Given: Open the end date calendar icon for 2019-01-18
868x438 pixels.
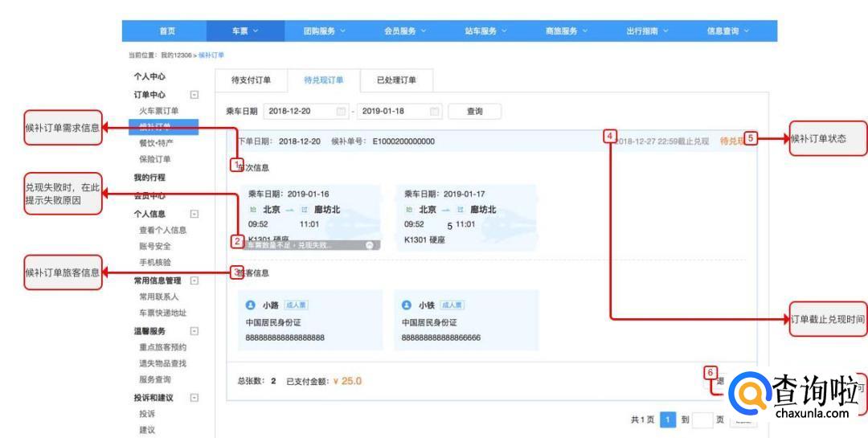Looking at the screenshot, I should click(x=435, y=111).
